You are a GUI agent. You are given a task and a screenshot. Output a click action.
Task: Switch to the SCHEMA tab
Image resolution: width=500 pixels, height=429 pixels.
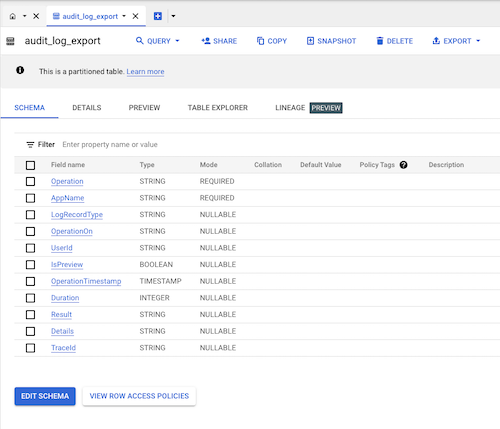[29, 108]
